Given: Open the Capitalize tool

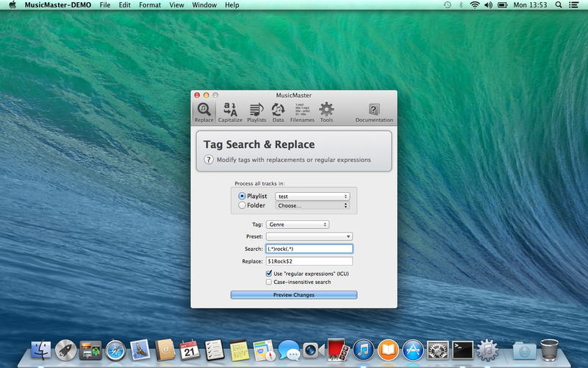Looking at the screenshot, I should (x=230, y=113).
